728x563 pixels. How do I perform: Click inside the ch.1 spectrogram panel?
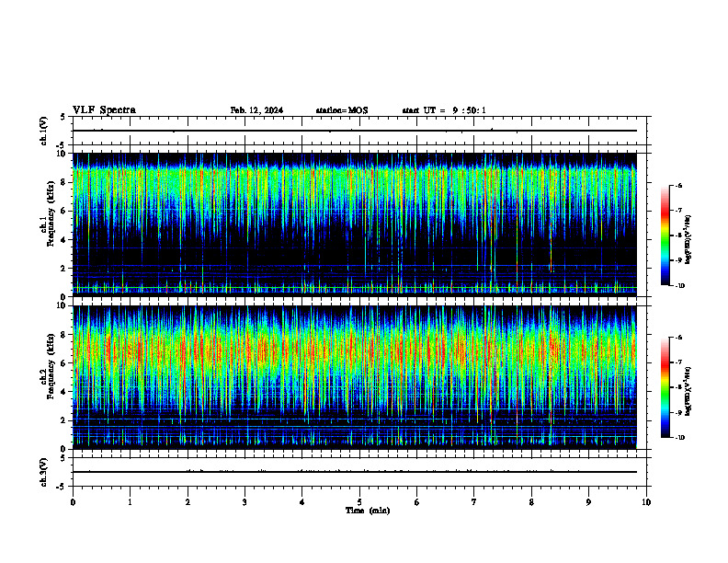pos(355,224)
